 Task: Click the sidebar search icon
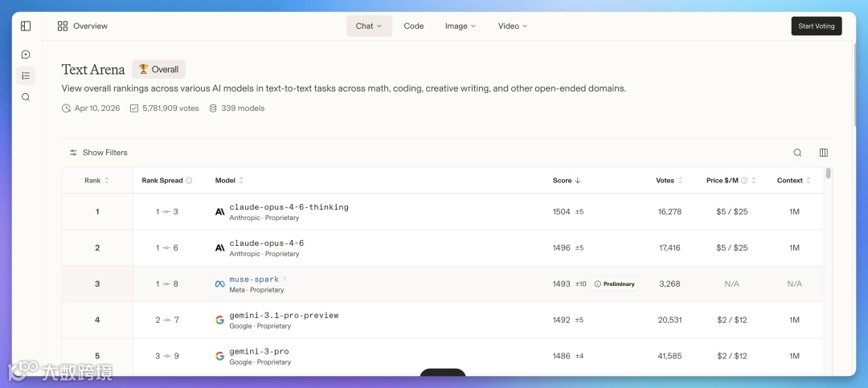pyautogui.click(x=26, y=97)
